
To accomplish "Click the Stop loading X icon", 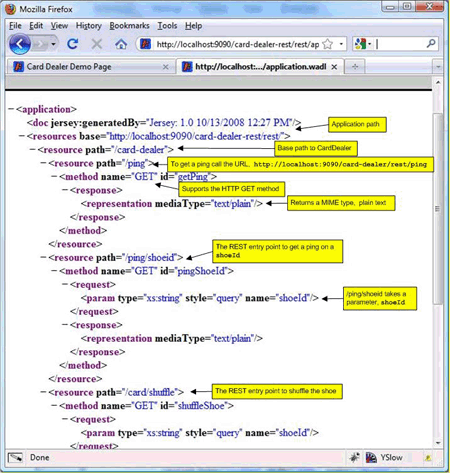I will (x=97, y=44).
